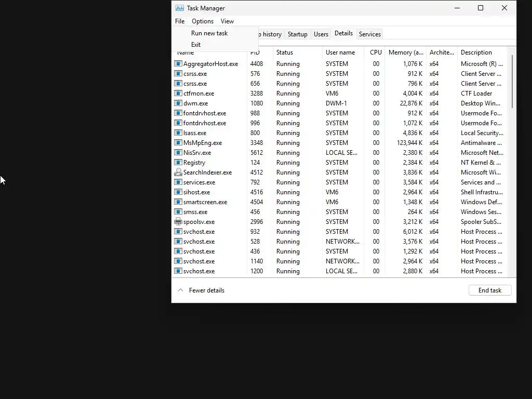
Task: Sort by the Architecture column header
Action: point(442,52)
